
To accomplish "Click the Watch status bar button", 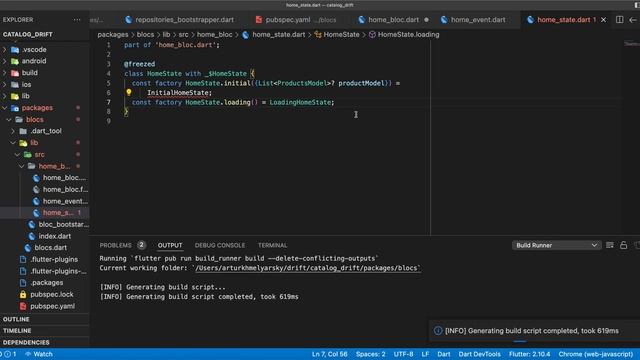I will (39, 354).
